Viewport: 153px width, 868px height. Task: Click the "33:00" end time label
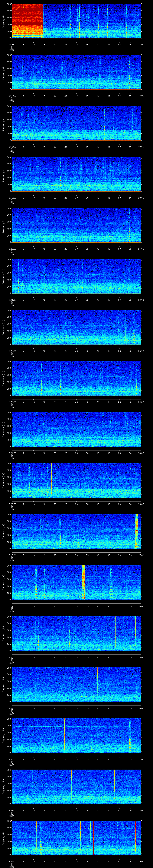[x=141, y=862]
